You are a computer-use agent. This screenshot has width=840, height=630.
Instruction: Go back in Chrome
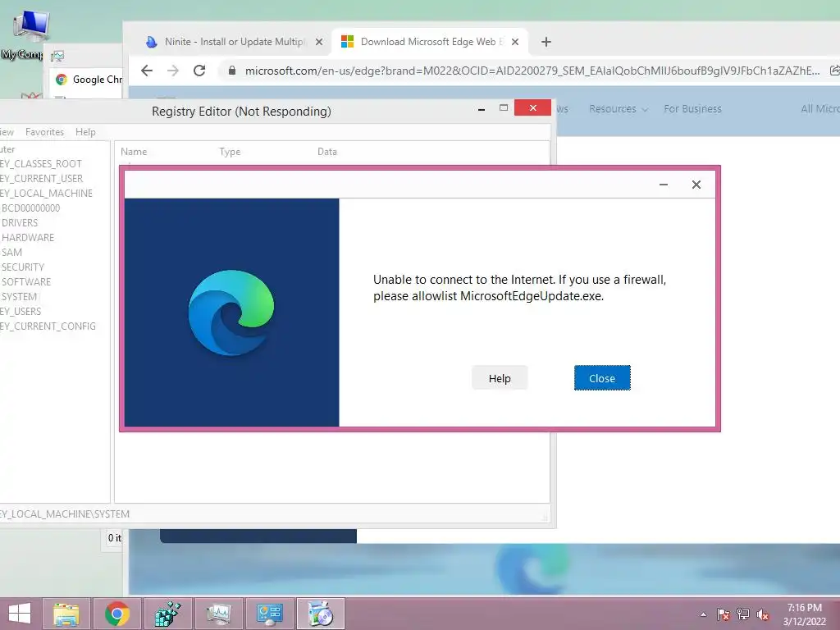coord(147,71)
